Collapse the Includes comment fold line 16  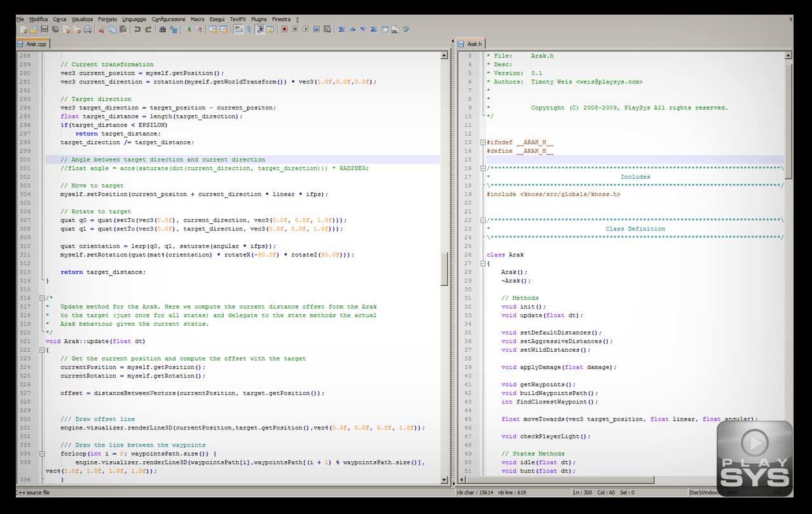click(x=483, y=169)
